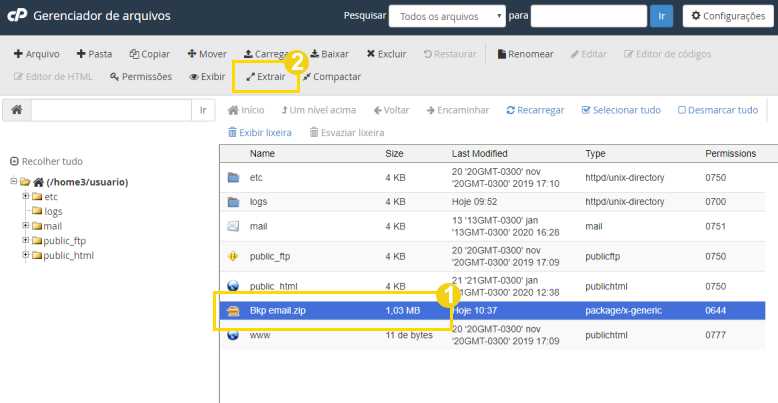
Task: Click the Bkp email.zip package icon
Action: pos(233,311)
